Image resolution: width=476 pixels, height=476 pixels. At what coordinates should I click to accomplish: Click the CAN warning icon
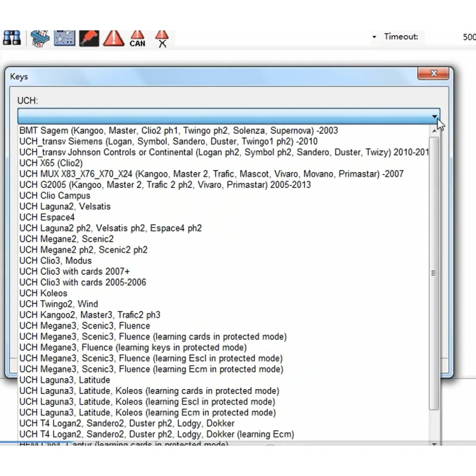click(x=137, y=39)
